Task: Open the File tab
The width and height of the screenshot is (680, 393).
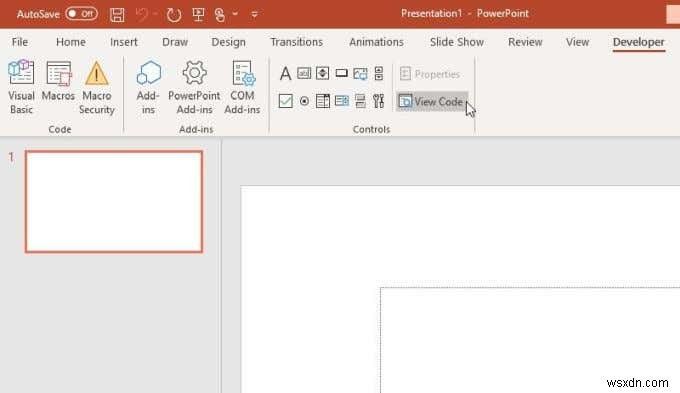Action: point(20,42)
